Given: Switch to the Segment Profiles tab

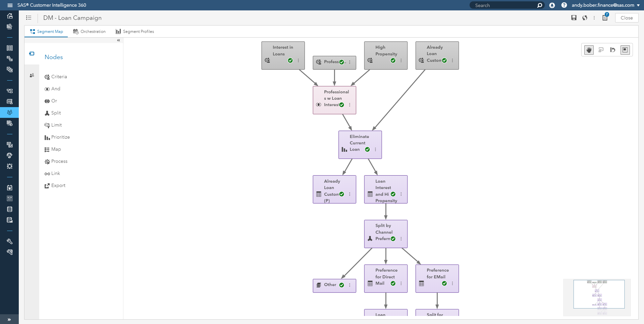Looking at the screenshot, I should tap(135, 31).
